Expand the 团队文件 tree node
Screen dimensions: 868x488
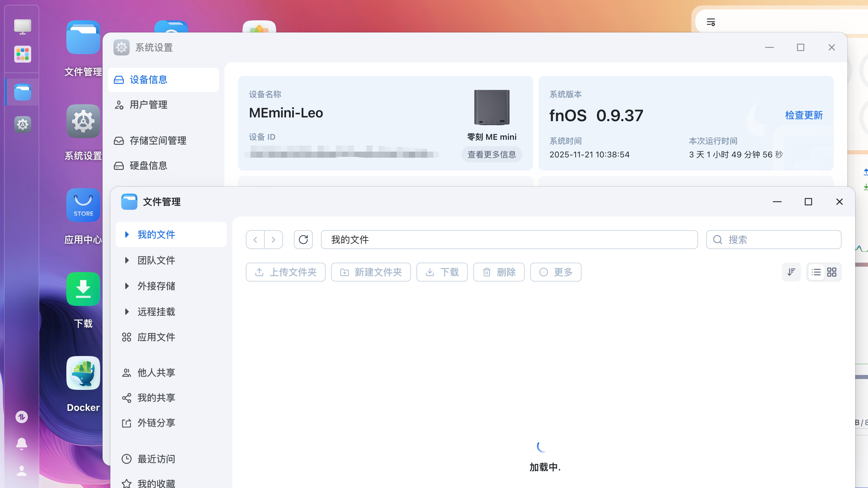click(x=127, y=260)
